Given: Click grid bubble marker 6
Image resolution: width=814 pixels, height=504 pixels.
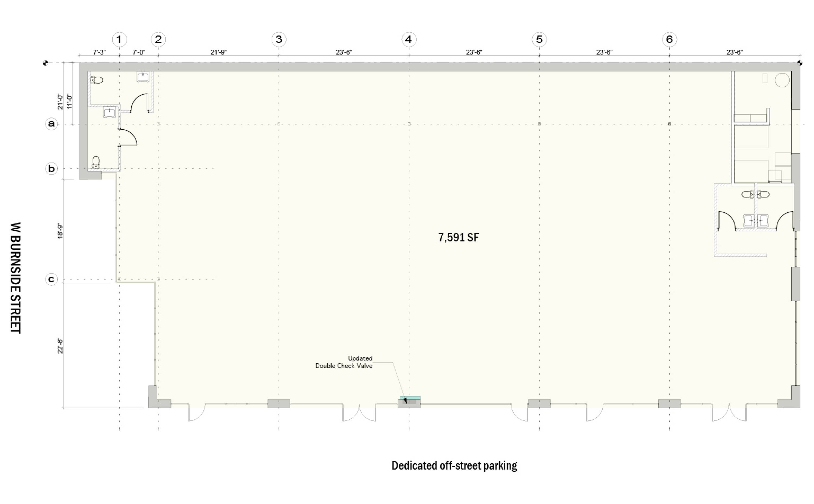Looking at the screenshot, I should 669,39.
